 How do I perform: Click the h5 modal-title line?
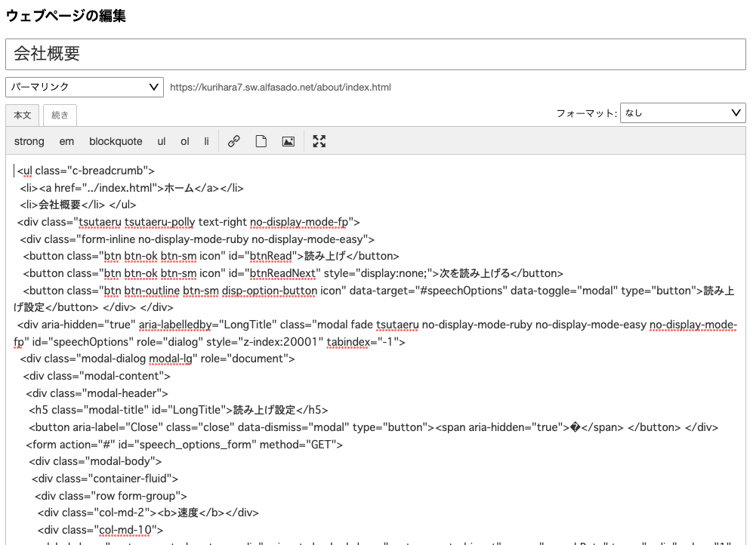point(178,410)
